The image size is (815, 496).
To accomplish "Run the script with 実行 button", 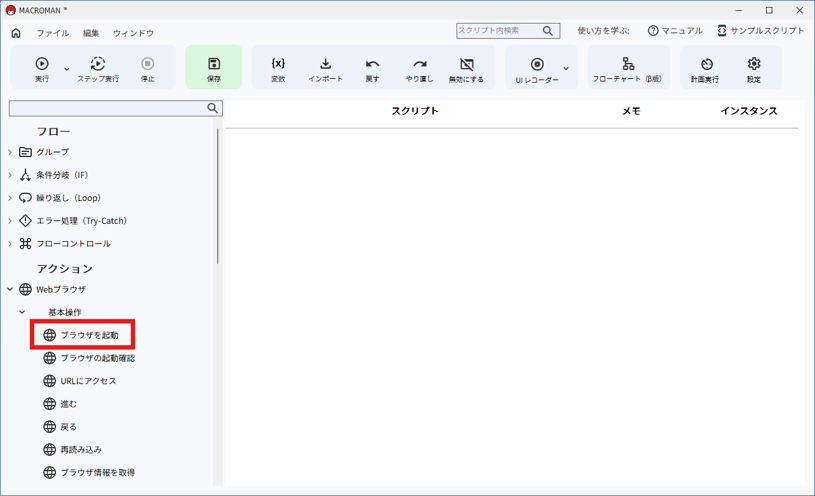I will 42,69.
